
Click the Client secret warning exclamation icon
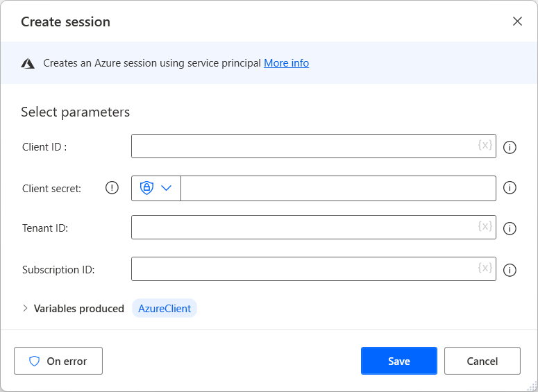112,188
